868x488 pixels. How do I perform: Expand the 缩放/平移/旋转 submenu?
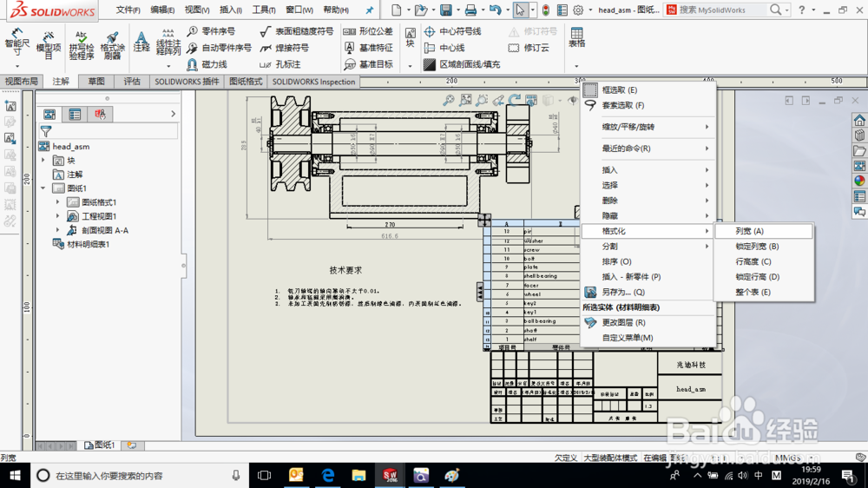[648, 127]
